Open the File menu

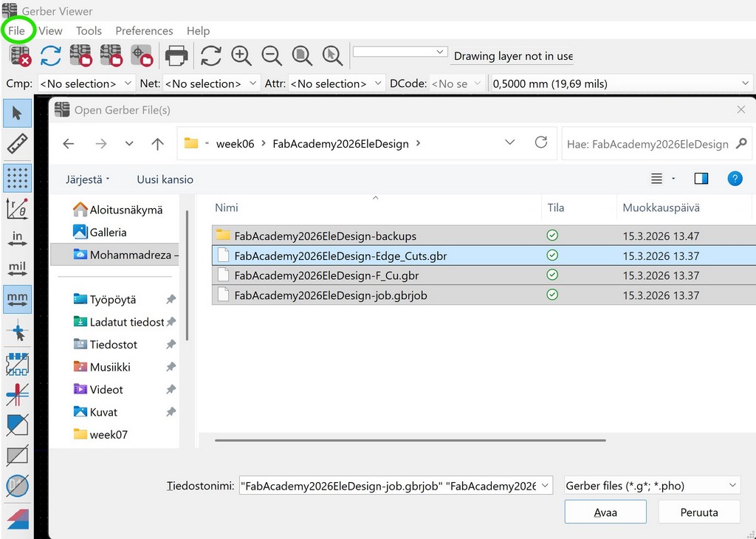click(16, 31)
